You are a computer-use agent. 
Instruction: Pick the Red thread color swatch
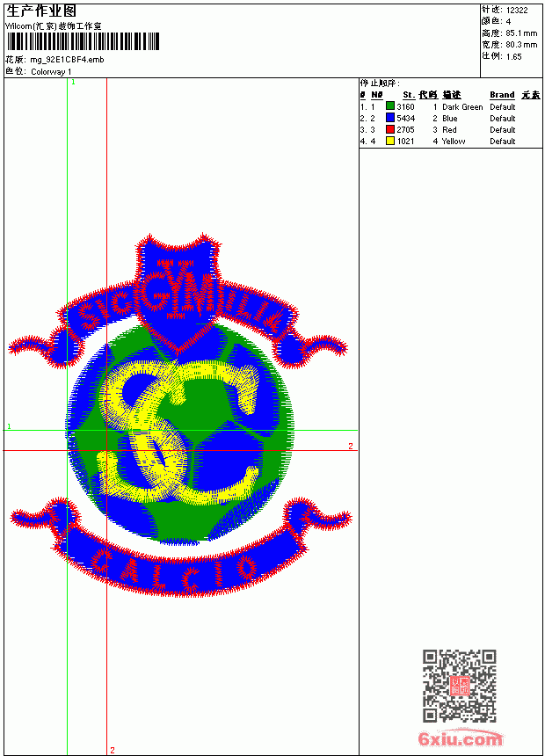(390, 129)
